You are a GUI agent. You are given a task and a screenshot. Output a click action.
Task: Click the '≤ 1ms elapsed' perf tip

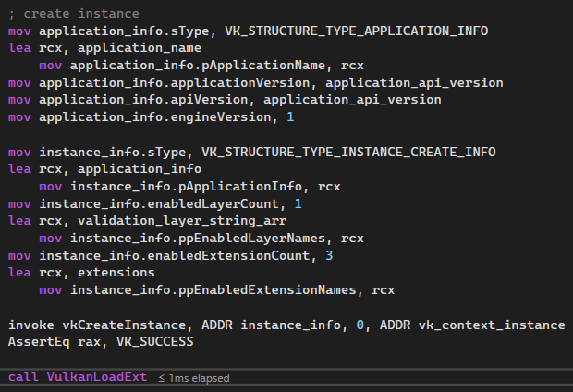click(194, 378)
